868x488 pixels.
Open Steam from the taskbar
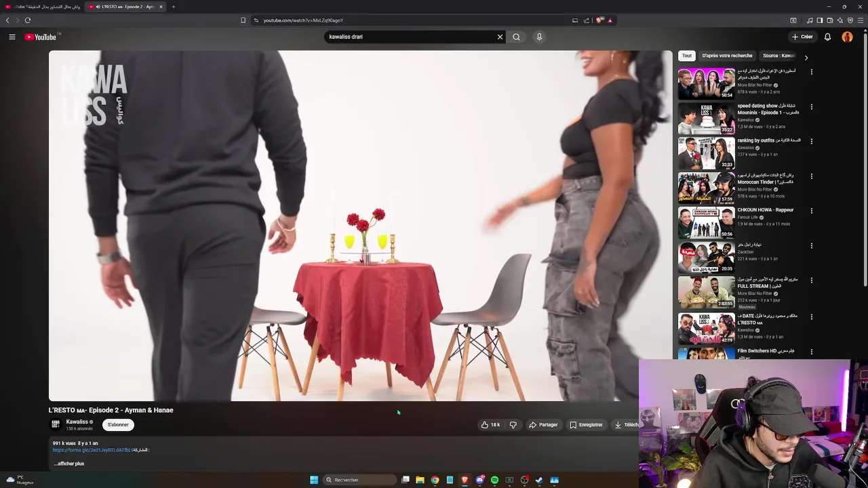pyautogui.click(x=539, y=480)
